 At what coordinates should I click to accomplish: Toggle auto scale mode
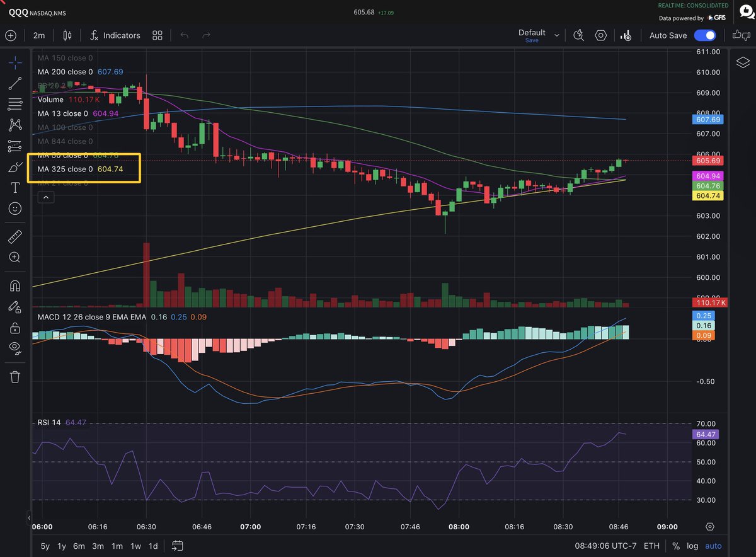coord(713,546)
